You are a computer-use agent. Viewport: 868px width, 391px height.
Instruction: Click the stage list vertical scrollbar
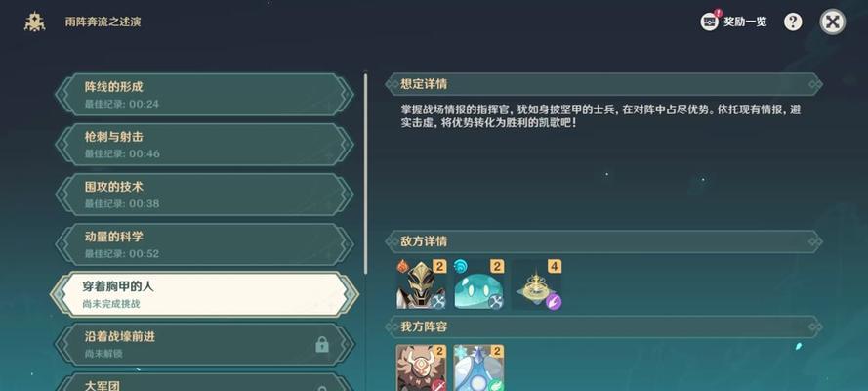(365, 173)
